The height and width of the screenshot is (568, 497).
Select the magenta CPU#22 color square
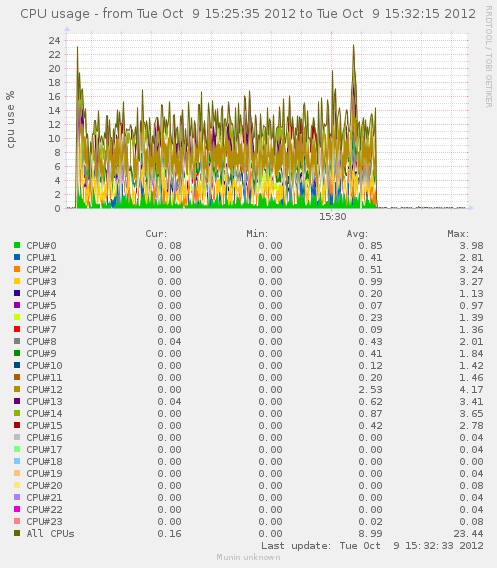pos(17,509)
